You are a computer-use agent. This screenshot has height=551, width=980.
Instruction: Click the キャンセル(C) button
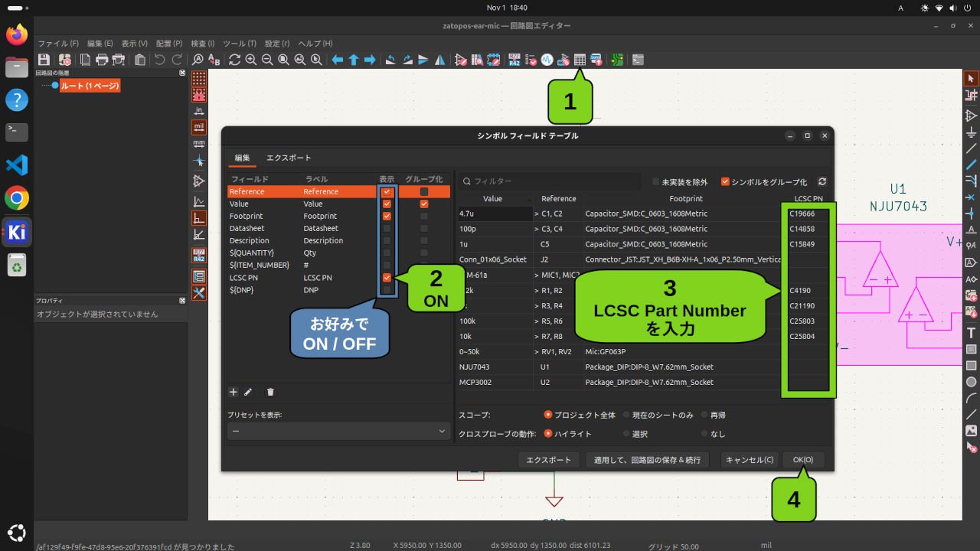[750, 460]
